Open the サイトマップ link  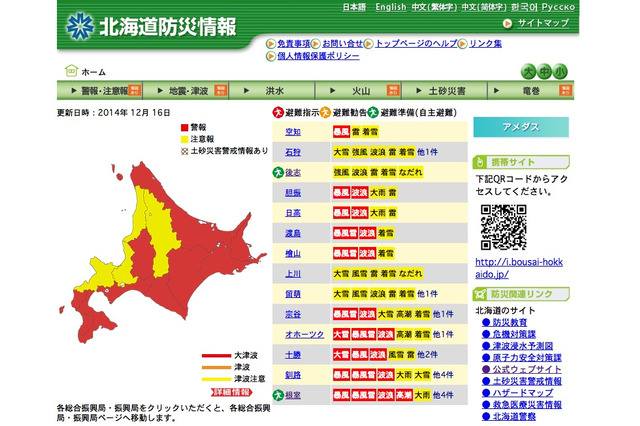543,23
